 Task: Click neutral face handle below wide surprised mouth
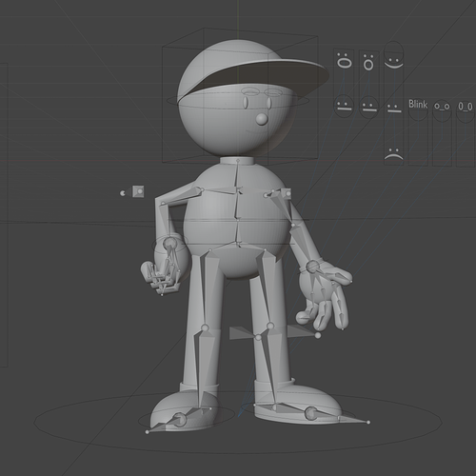pyautogui.click(x=344, y=106)
